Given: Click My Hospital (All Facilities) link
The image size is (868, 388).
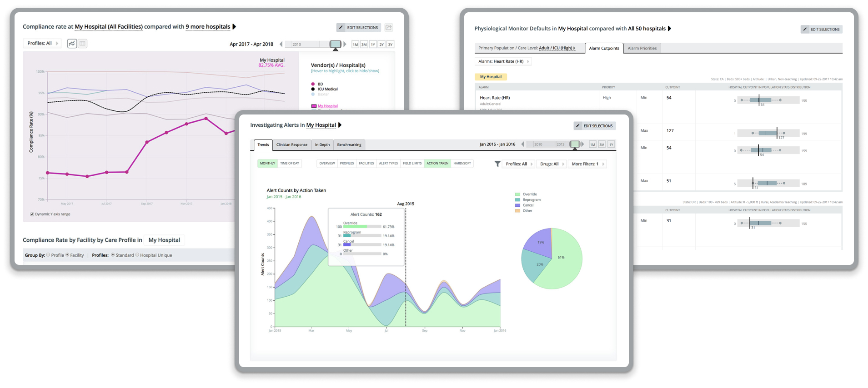Looking at the screenshot, I should click(x=109, y=27).
